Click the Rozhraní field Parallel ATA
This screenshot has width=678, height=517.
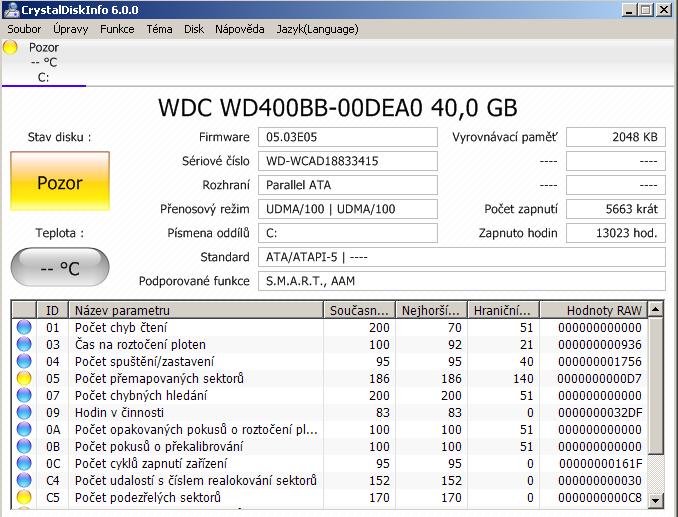pyautogui.click(x=348, y=185)
